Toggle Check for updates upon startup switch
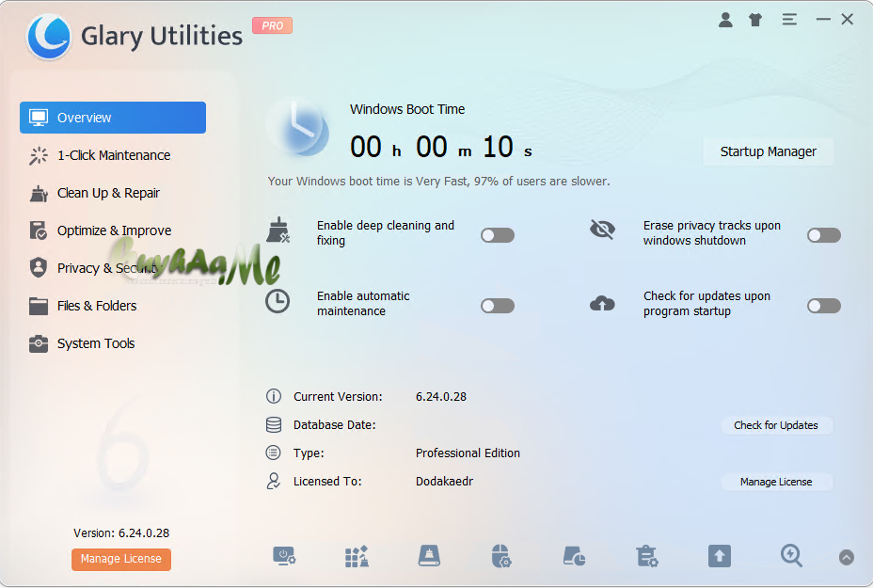This screenshot has width=873, height=588. (x=824, y=306)
